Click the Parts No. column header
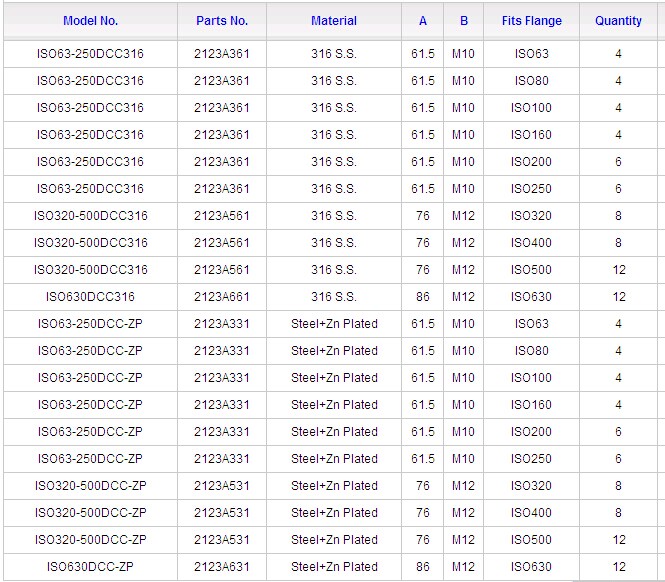This screenshot has height=582, width=665. (222, 21)
